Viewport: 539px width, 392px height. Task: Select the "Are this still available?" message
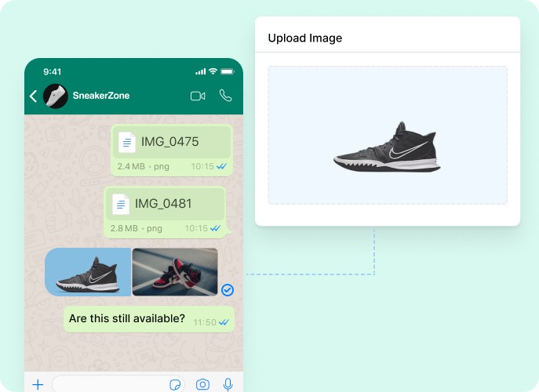coord(149,319)
